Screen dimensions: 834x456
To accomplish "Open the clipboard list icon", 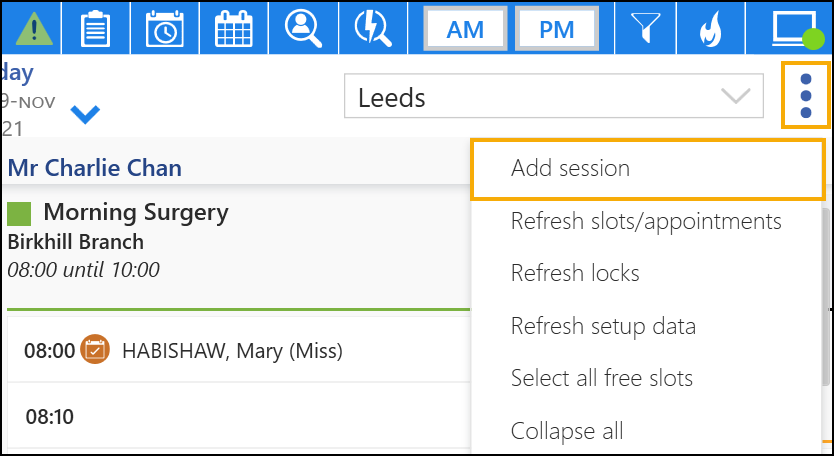I will pyautogui.click(x=95, y=28).
